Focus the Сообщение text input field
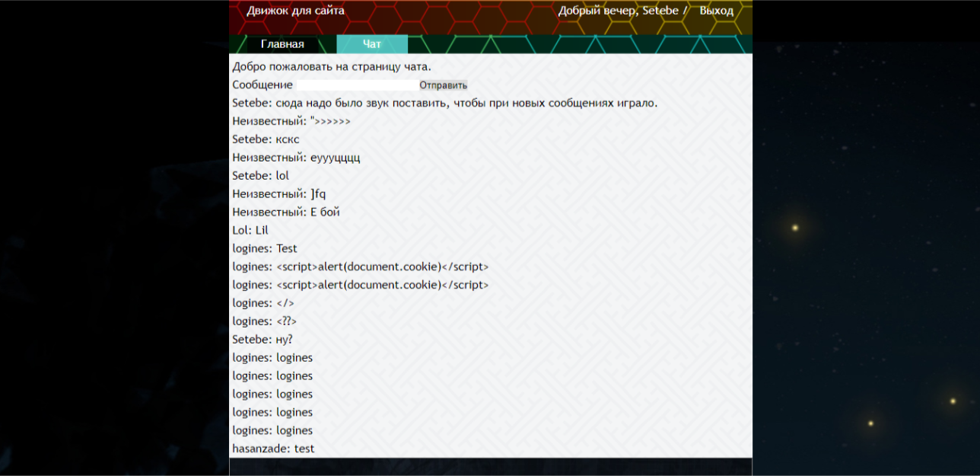Screen dimensions: 980x476 (x=356, y=85)
